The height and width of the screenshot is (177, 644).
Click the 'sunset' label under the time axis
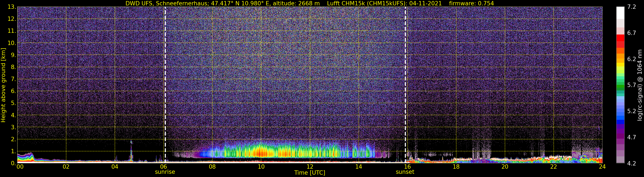tap(405, 172)
